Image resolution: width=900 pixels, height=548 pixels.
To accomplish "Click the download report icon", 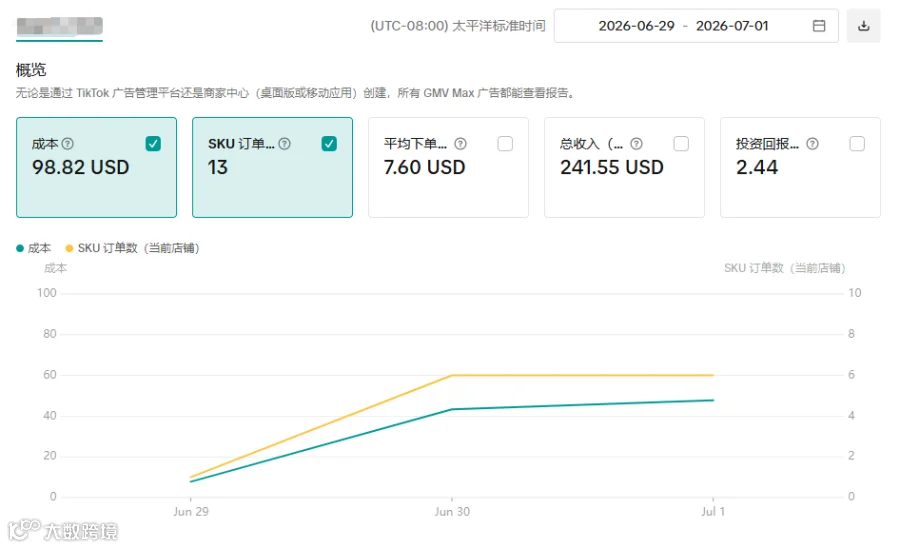I will coord(863,26).
